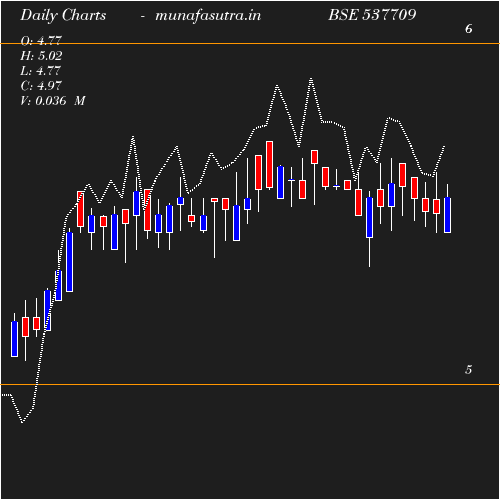Click the 'BSE 537709' ticker label
This screenshot has height=500, width=500.
pos(372,15)
